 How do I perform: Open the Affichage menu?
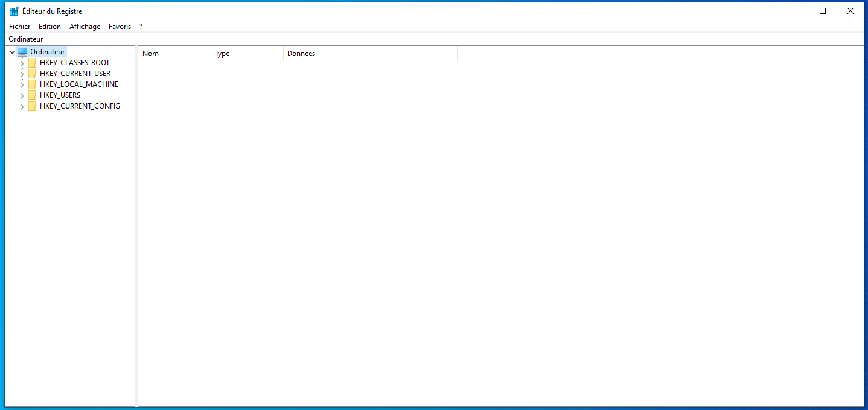pyautogui.click(x=85, y=26)
